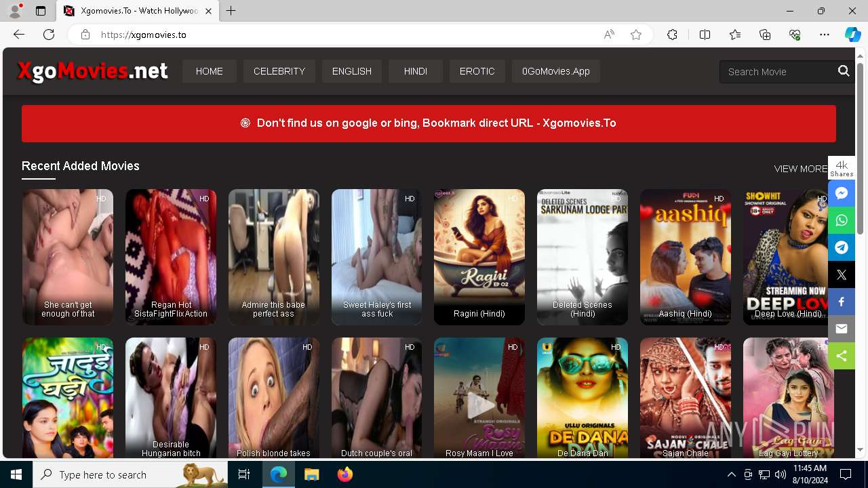868x488 pixels.
Task: Click the search magnifier icon on site
Action: coord(844,71)
